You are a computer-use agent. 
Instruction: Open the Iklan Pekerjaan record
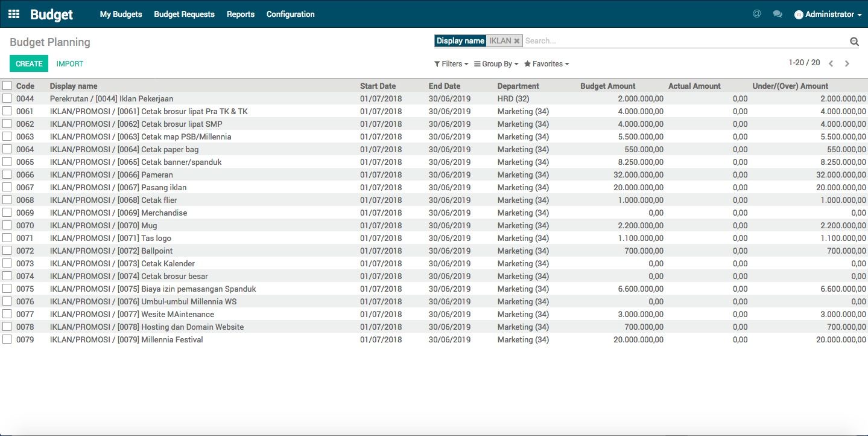click(x=112, y=98)
